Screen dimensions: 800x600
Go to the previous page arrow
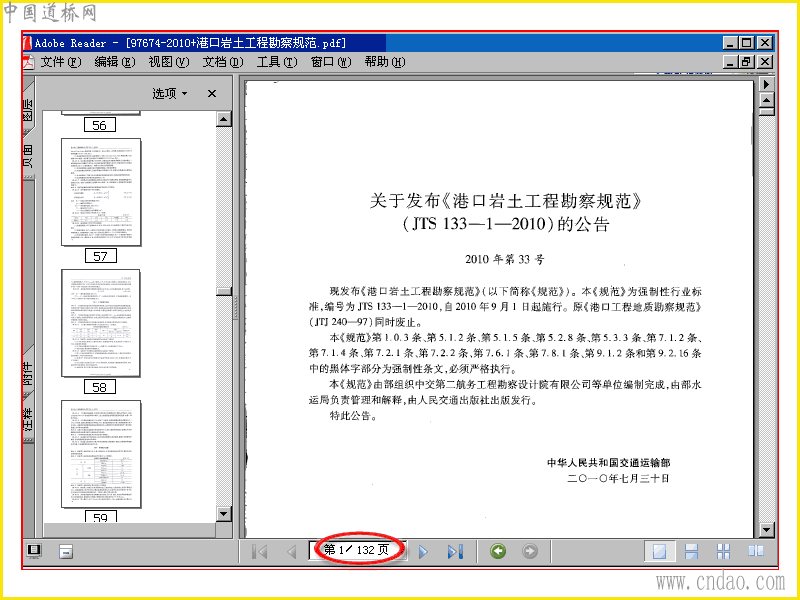[x=292, y=552]
